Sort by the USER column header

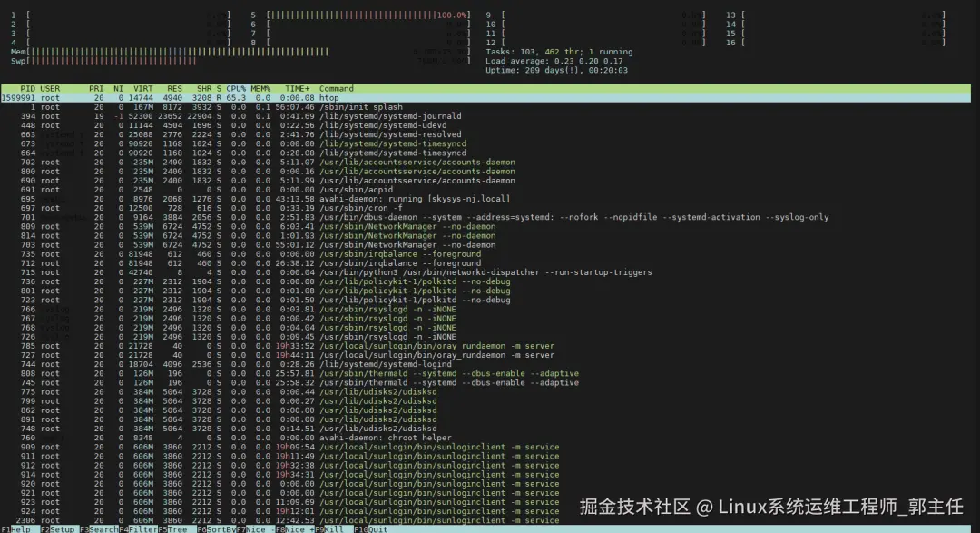[50, 89]
